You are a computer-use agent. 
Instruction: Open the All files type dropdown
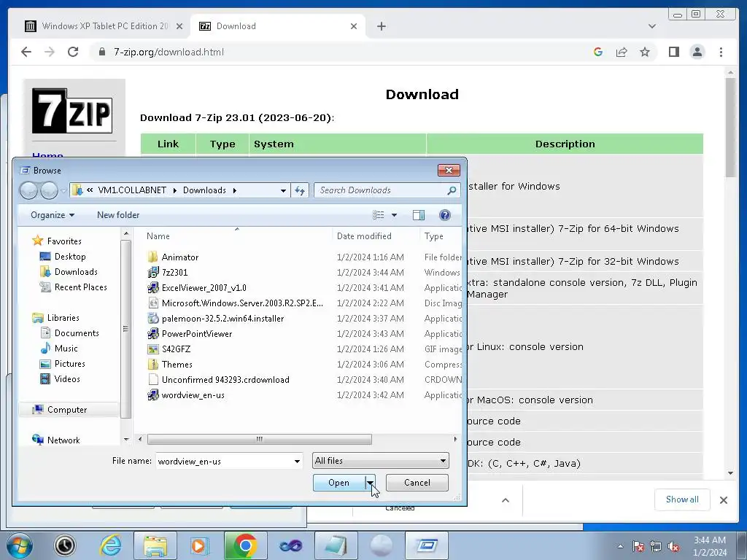pos(381,461)
